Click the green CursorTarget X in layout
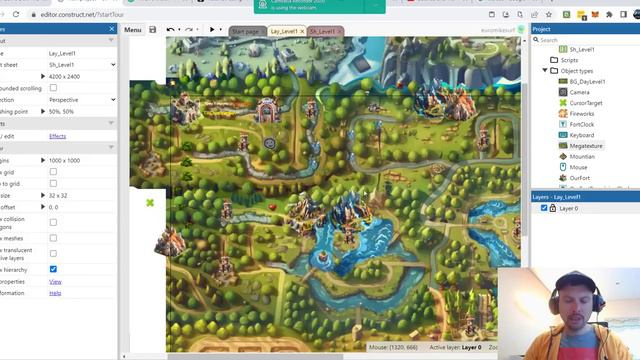This screenshot has height=360, width=640. [x=150, y=203]
